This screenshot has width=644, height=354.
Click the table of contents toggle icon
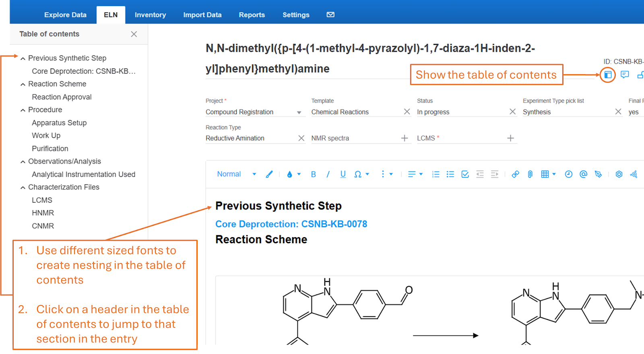click(608, 75)
